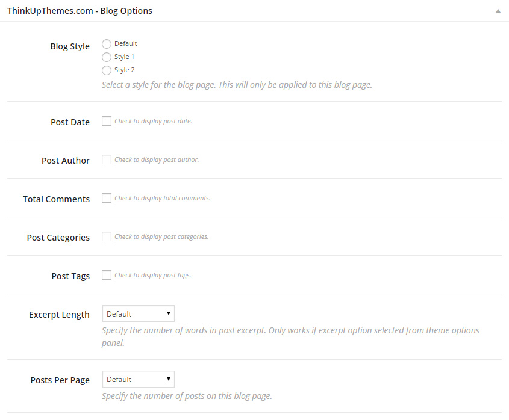Click the Post Categories field label
This screenshot has height=420, width=509.
(x=58, y=238)
